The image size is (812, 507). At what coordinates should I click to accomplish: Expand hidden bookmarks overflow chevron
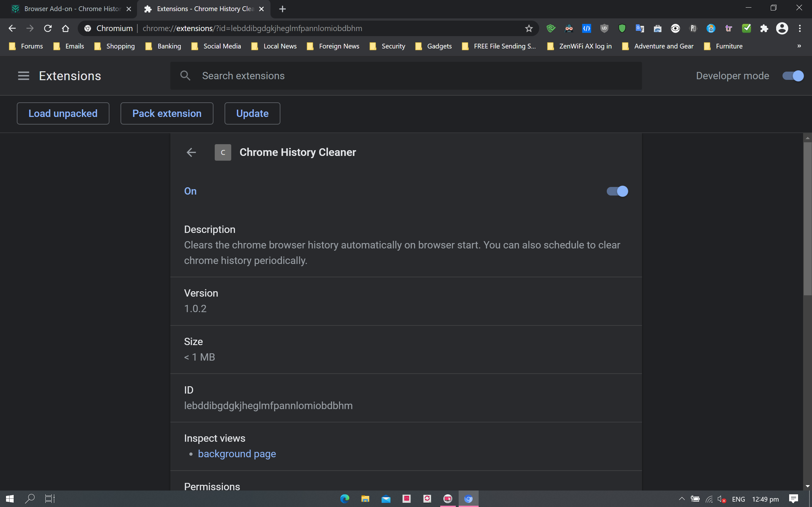click(799, 46)
